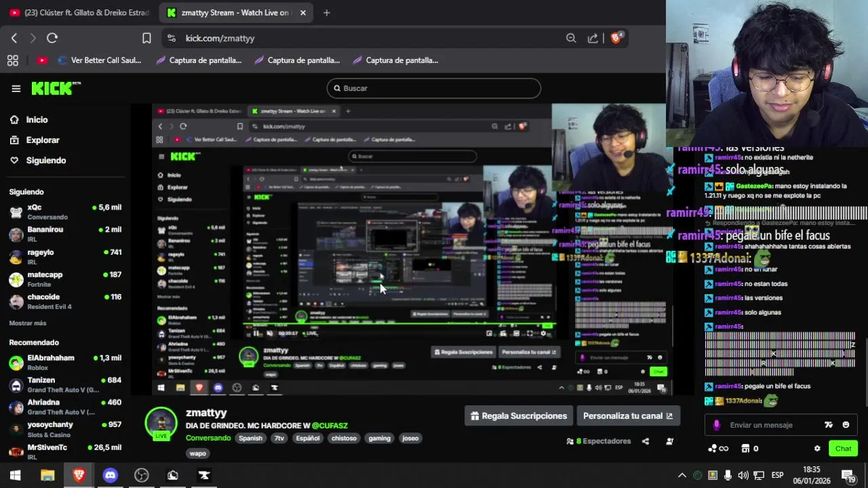Go back with the browser back arrow
868x488 pixels.
(14, 38)
